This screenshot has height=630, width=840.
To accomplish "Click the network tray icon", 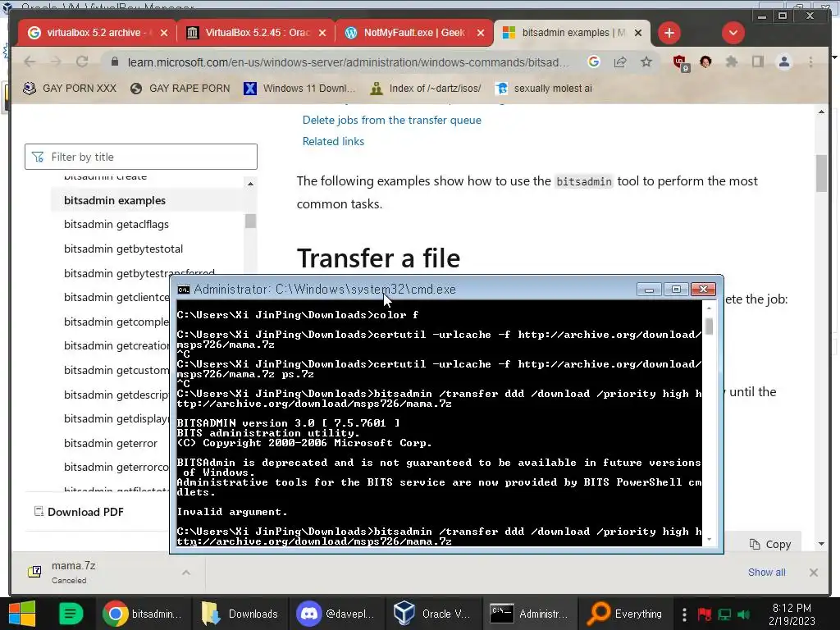I will point(724,614).
